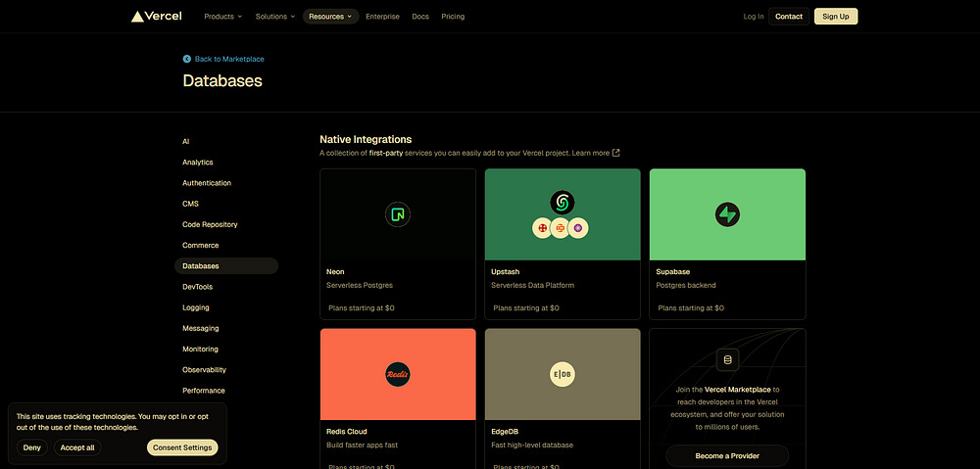Click the Sign Up button
Image resolution: width=980 pixels, height=469 pixels.
tap(836, 17)
